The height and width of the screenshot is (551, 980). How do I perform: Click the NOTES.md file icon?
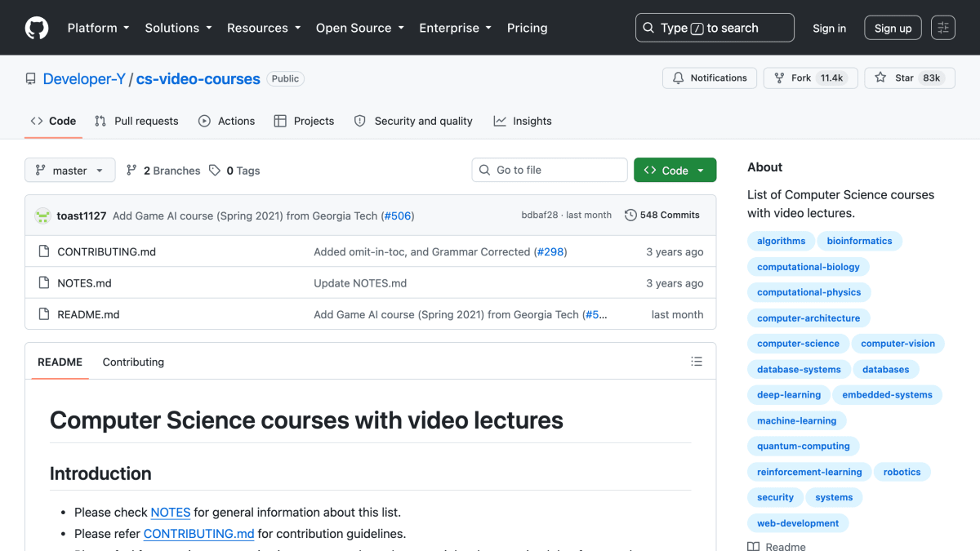click(44, 283)
